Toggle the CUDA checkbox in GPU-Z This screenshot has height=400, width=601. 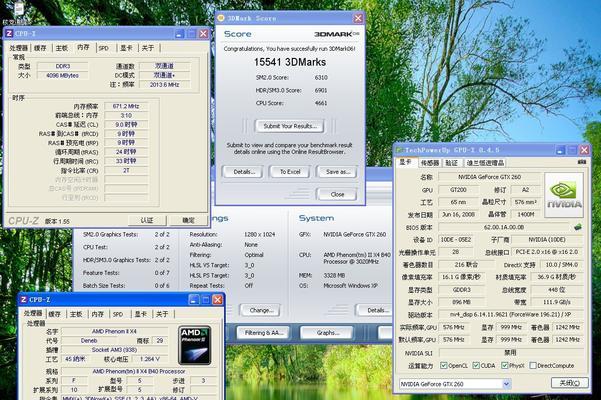tap(476, 366)
